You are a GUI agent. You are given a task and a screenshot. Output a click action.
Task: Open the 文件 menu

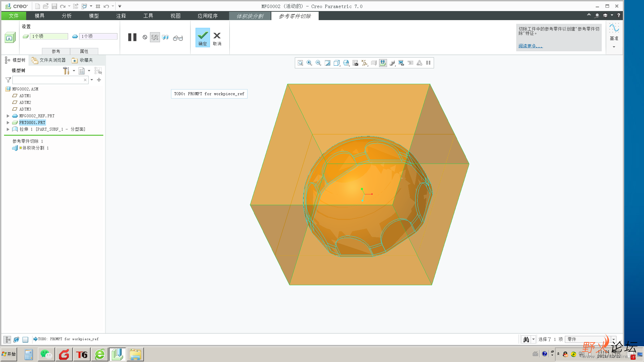pyautogui.click(x=13, y=16)
